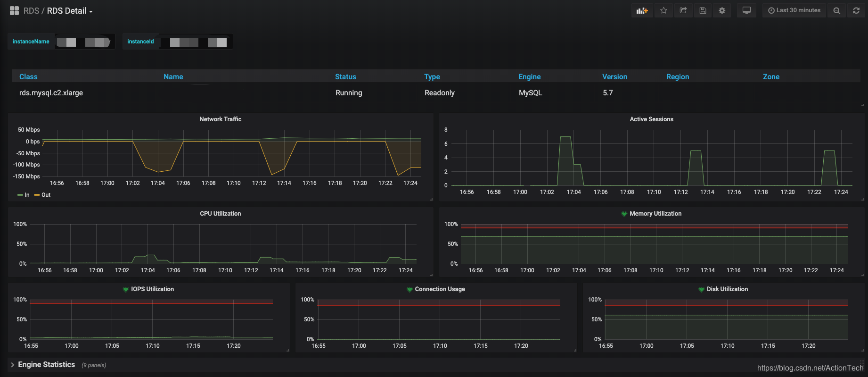Viewport: 868px width, 377px height.
Task: Toggle the In series in legend
Action: [x=24, y=195]
